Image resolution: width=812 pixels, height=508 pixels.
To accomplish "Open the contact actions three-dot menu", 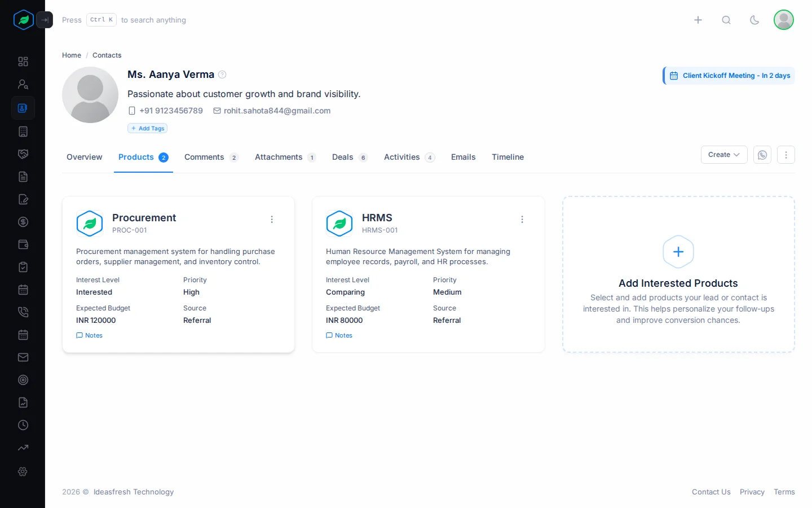I will click(x=786, y=155).
